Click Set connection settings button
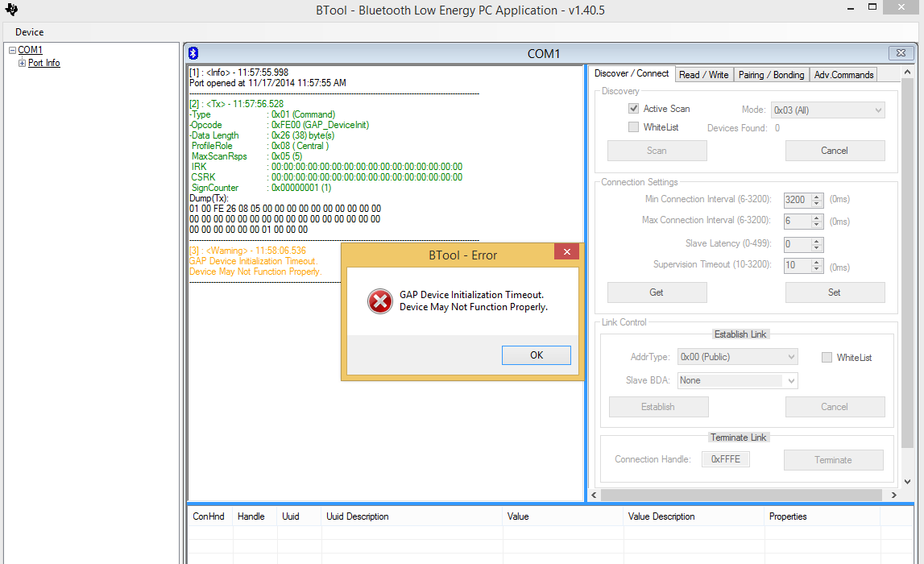This screenshot has height=564, width=924. pyautogui.click(x=835, y=292)
